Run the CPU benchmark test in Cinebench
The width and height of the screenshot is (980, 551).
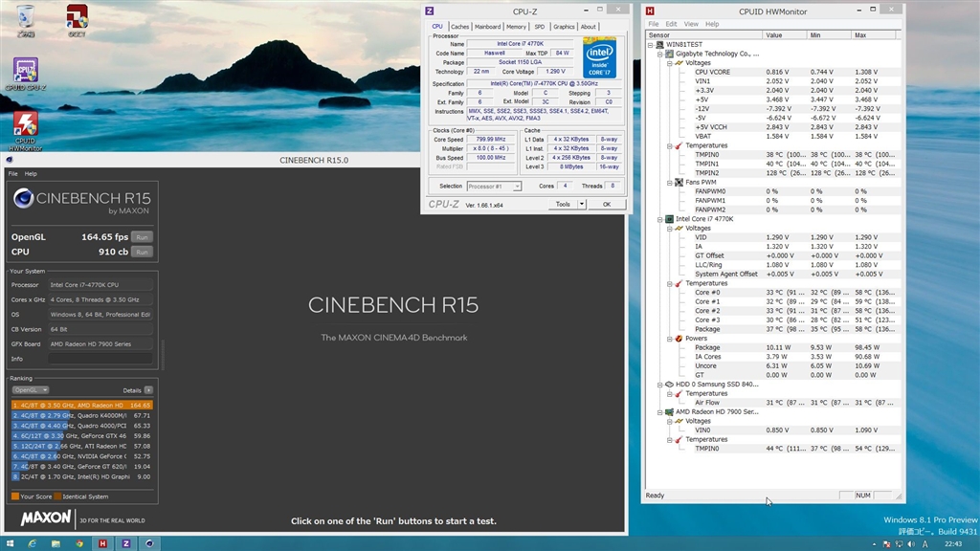(142, 252)
